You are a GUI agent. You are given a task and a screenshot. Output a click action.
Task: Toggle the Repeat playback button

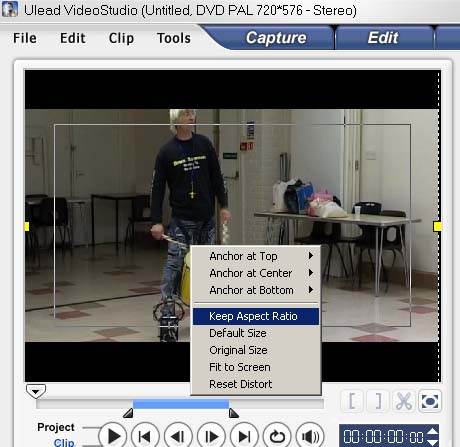coord(277,436)
